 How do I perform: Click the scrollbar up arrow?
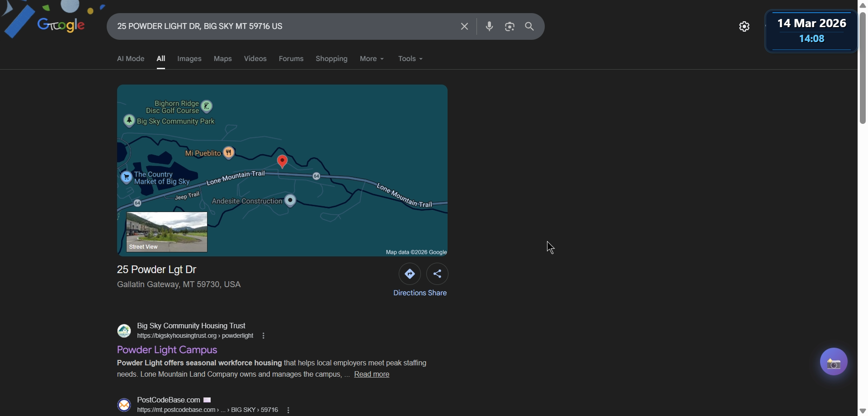(x=863, y=5)
